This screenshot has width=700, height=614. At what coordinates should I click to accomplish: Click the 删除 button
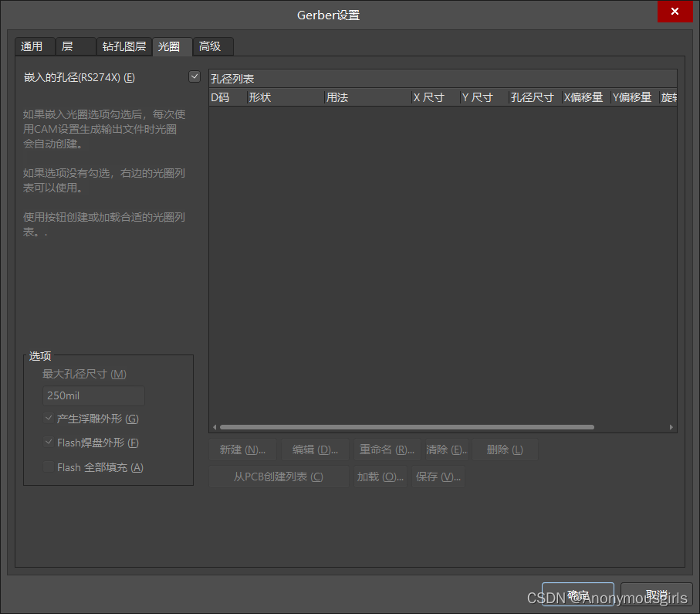(506, 449)
